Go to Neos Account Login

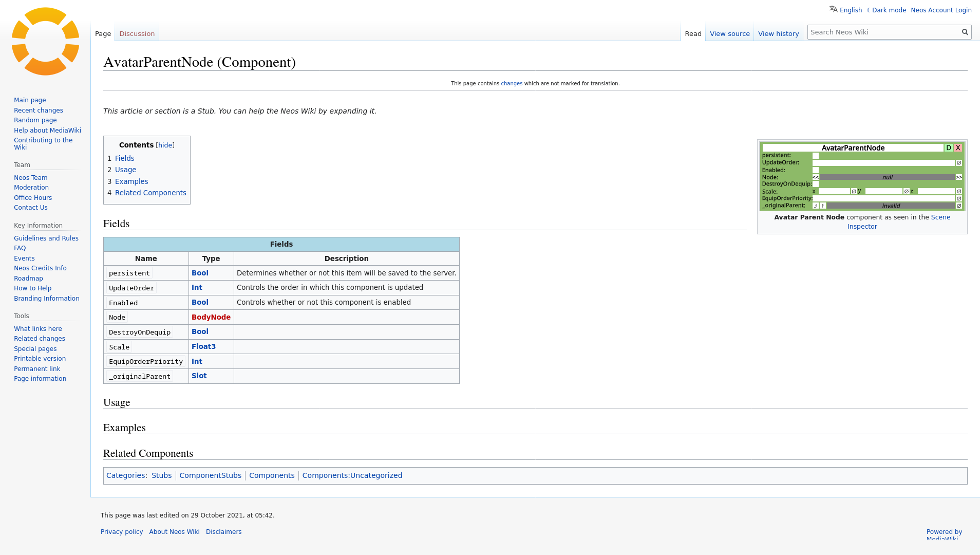coord(941,10)
